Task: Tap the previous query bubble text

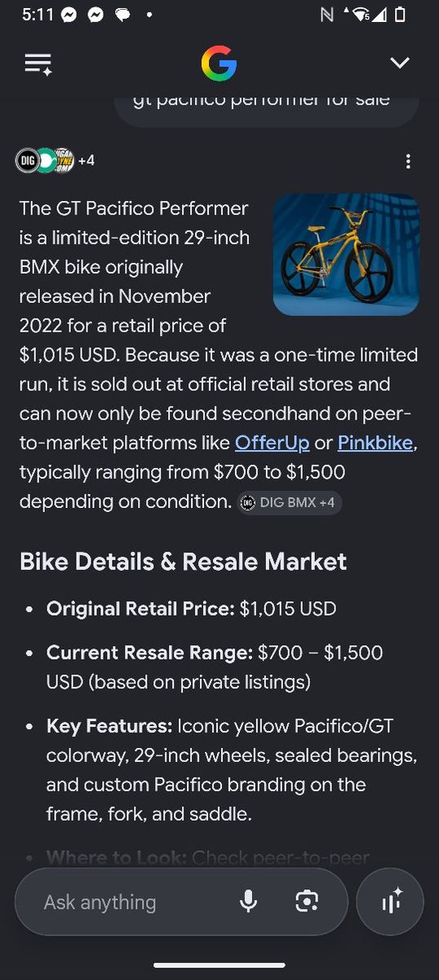Action: (x=261, y=100)
